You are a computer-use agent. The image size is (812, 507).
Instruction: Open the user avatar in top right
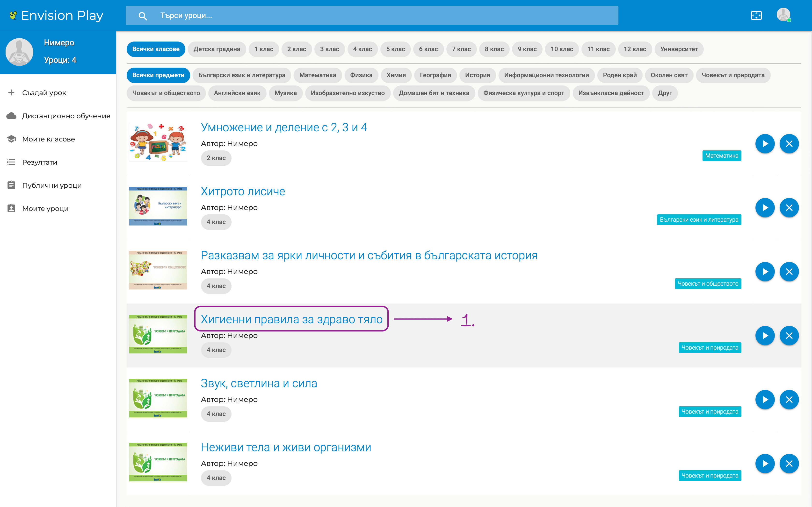pos(783,15)
